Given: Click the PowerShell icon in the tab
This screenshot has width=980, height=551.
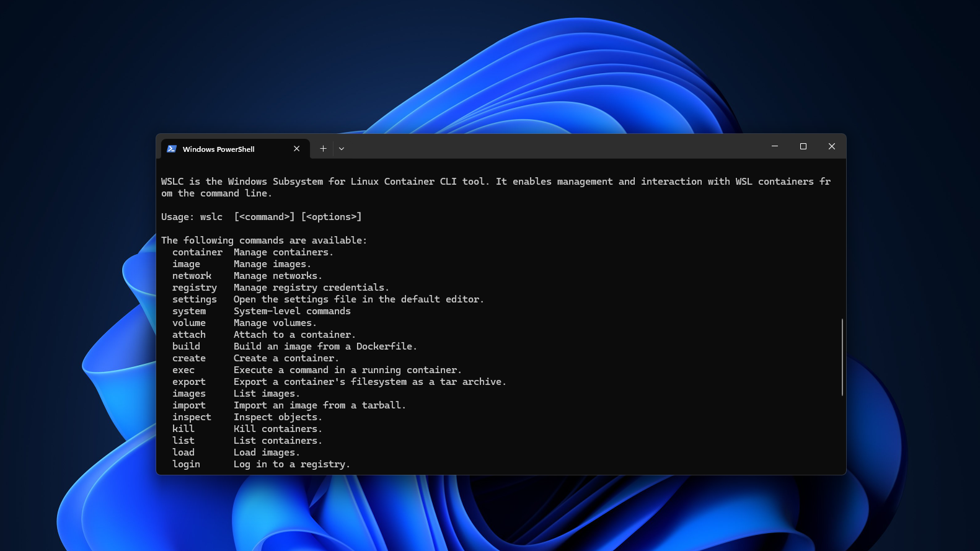Looking at the screenshot, I should (172, 149).
